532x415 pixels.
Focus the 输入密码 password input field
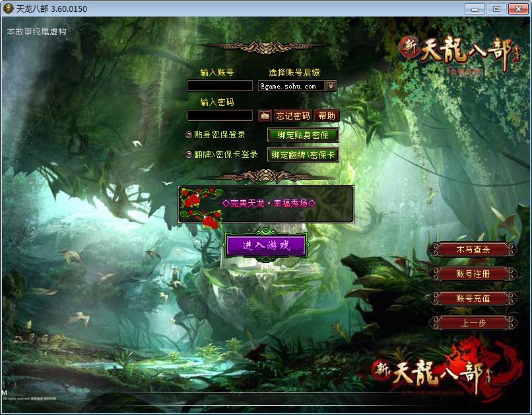[220, 116]
